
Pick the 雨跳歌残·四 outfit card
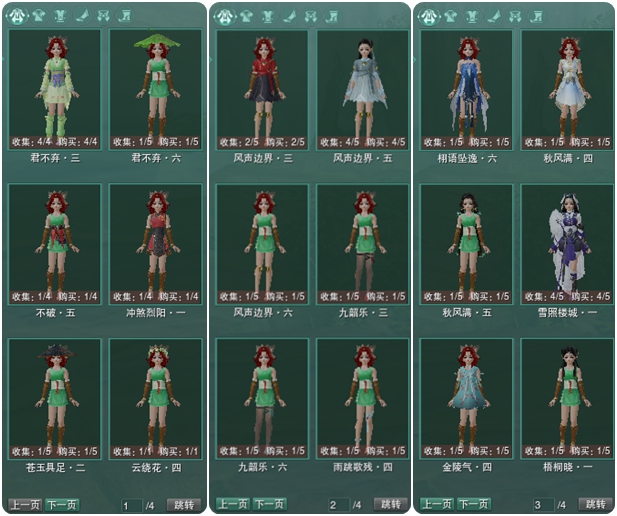point(363,398)
